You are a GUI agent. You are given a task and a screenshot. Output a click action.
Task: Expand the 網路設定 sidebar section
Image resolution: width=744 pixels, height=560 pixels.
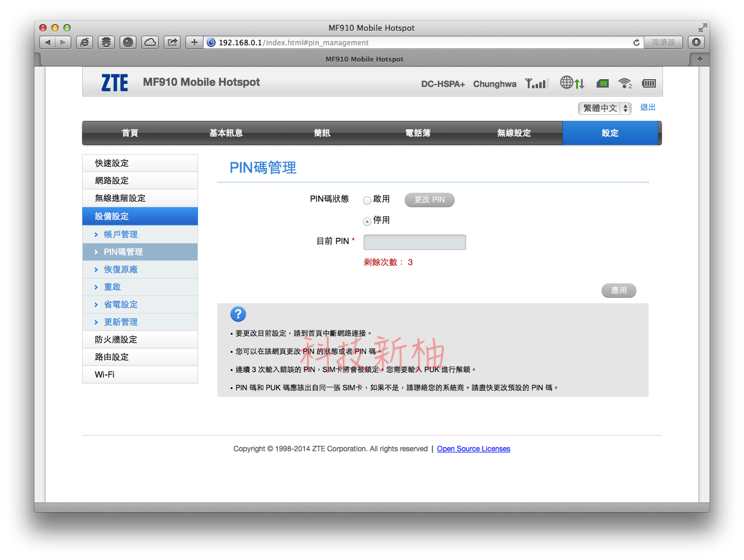point(140,181)
